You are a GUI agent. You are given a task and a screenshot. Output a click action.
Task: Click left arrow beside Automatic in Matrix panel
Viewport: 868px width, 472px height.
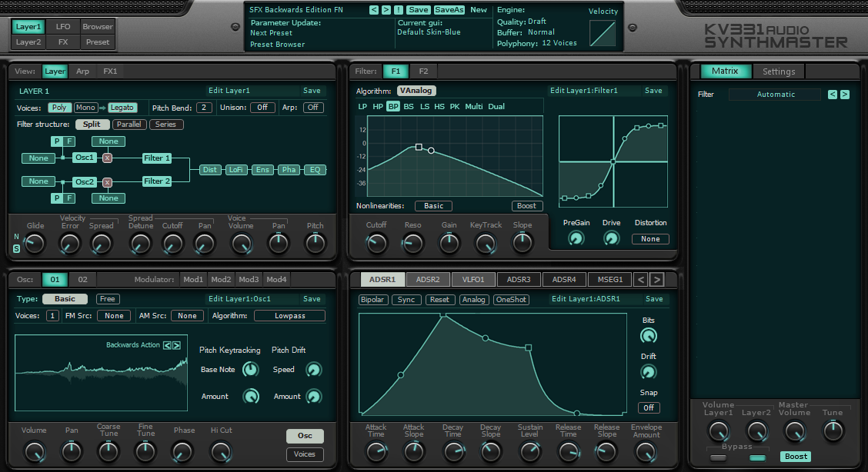coord(833,95)
